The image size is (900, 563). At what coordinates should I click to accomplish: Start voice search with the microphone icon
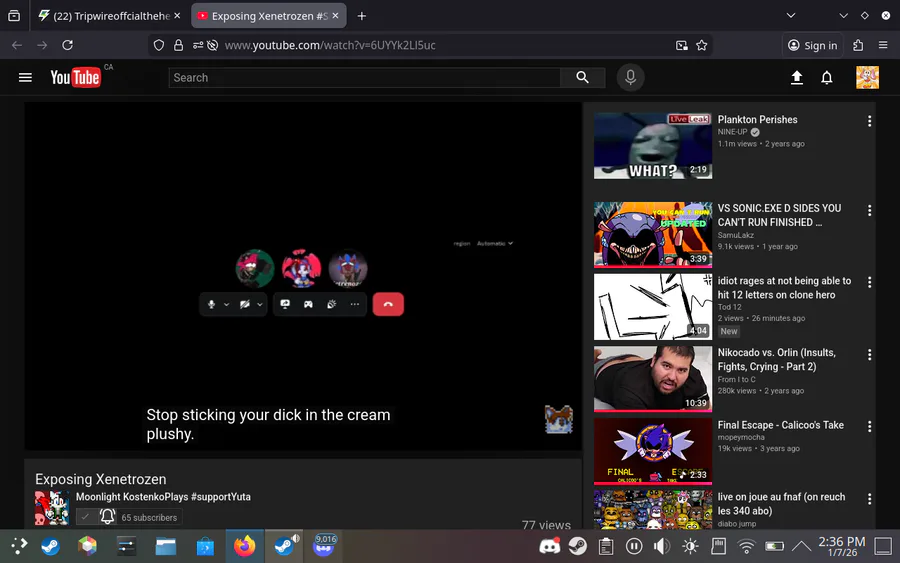[x=630, y=77]
